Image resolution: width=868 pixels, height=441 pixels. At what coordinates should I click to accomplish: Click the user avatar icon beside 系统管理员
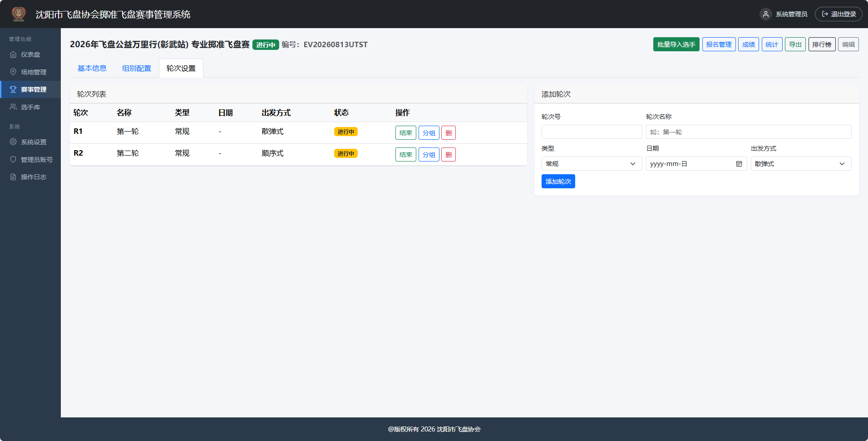pyautogui.click(x=766, y=14)
